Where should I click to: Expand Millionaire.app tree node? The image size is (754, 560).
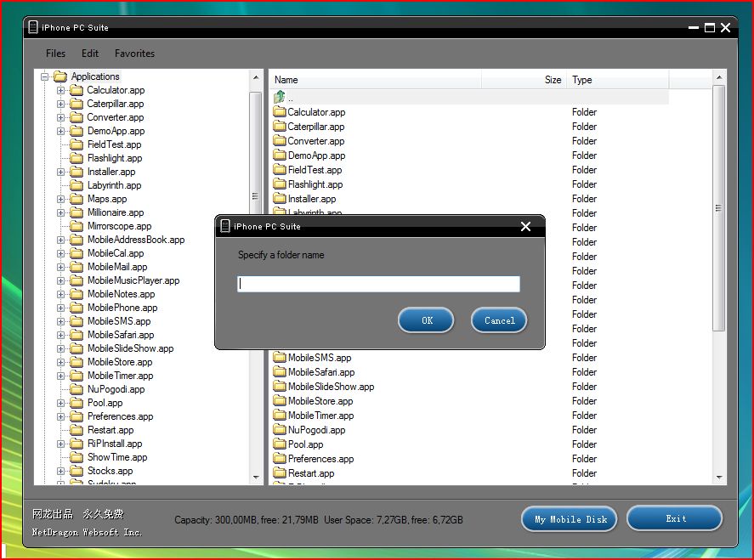click(60, 212)
